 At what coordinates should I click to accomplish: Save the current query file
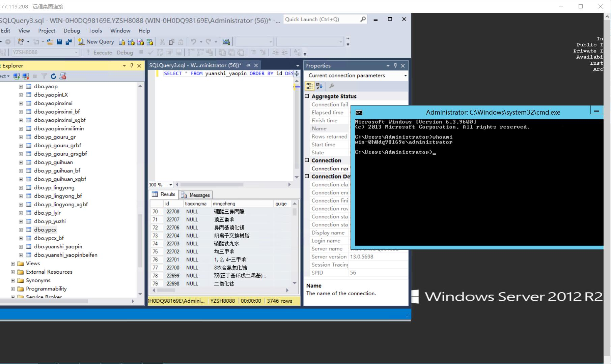click(59, 42)
